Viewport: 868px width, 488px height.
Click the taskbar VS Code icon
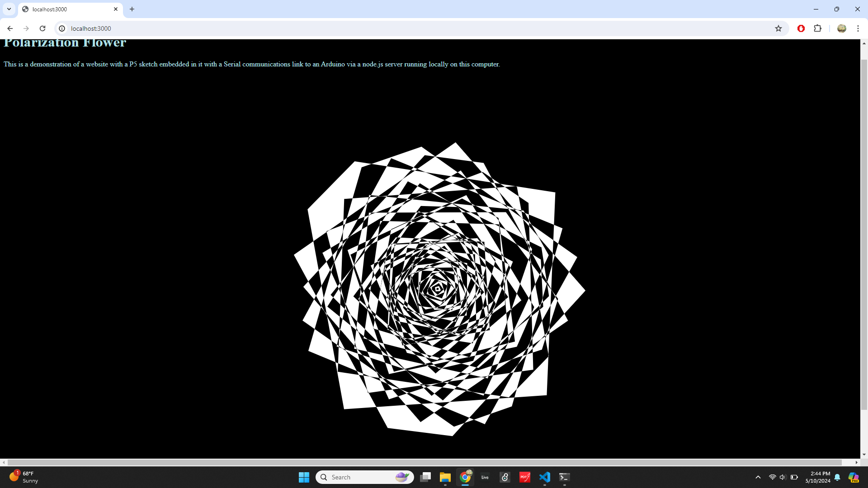pos(544,477)
